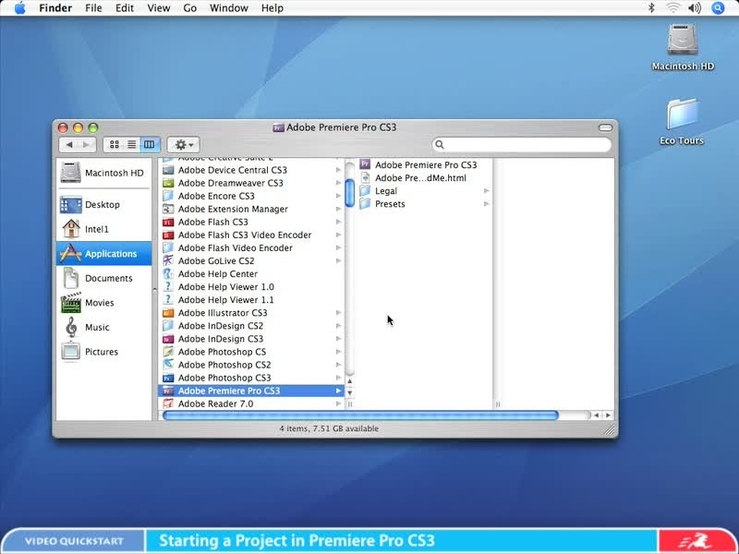Select Adobe Photoshop CS3 folder

[252, 377]
